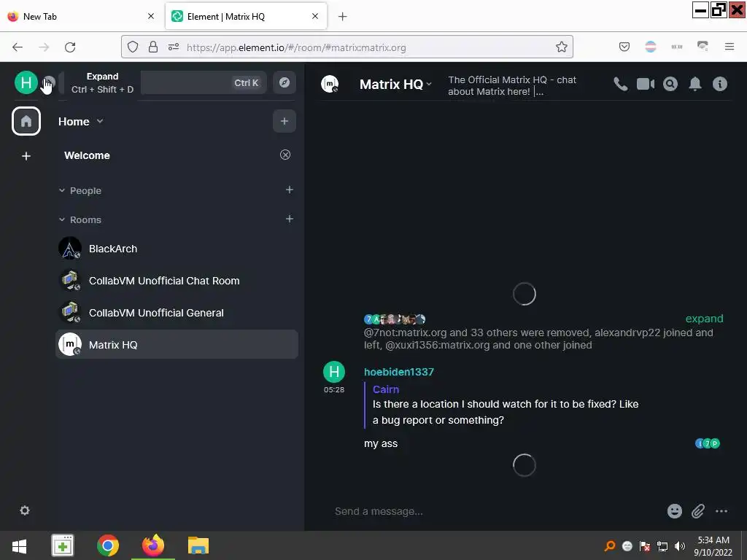Open the user avatar menu
This screenshot has height=560, width=747.
pos(26,82)
